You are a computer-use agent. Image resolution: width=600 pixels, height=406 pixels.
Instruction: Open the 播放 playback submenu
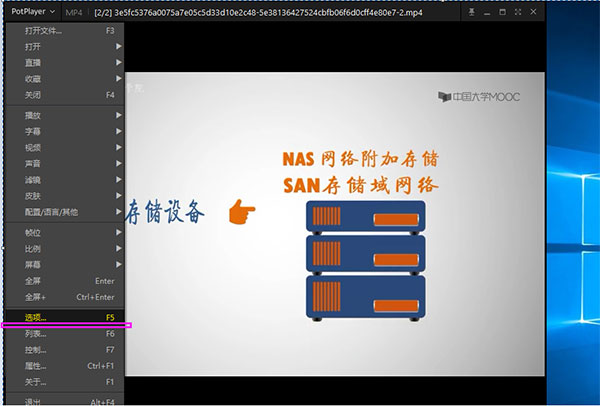(x=33, y=115)
